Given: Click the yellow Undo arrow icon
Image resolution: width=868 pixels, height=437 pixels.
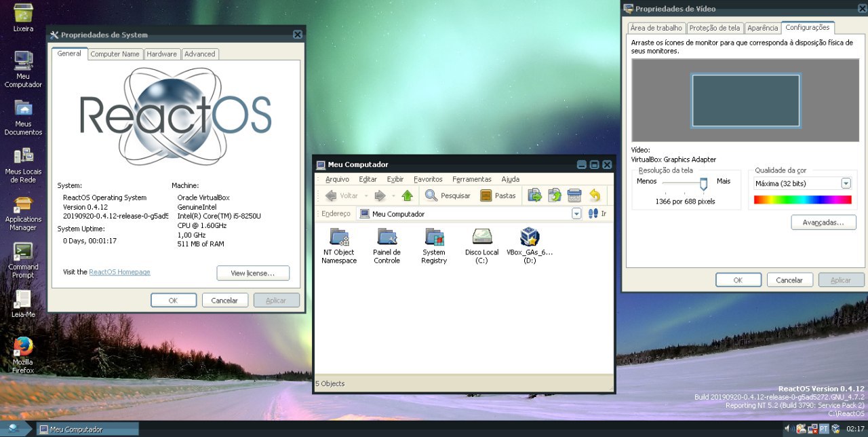Looking at the screenshot, I should click(x=595, y=195).
